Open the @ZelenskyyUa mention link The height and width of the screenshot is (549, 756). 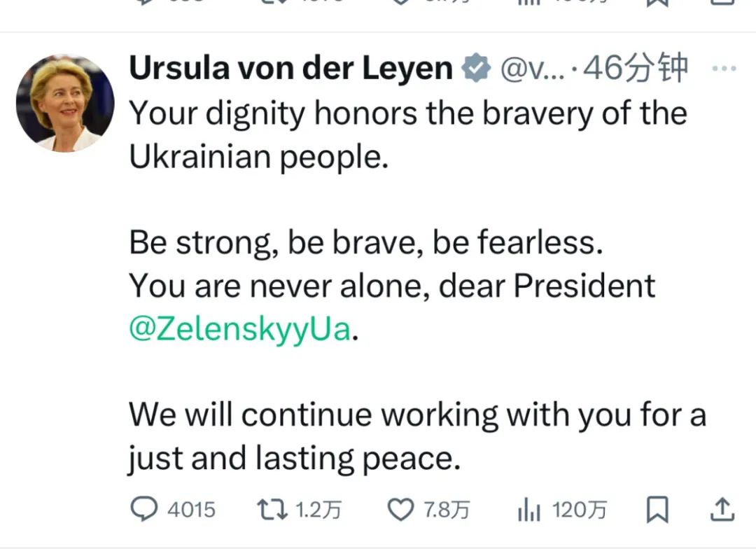coord(239,329)
